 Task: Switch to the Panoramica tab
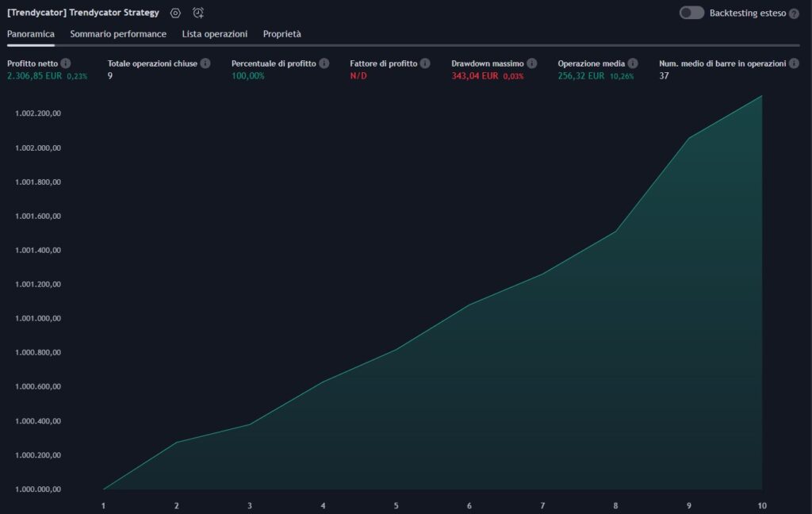pos(30,34)
